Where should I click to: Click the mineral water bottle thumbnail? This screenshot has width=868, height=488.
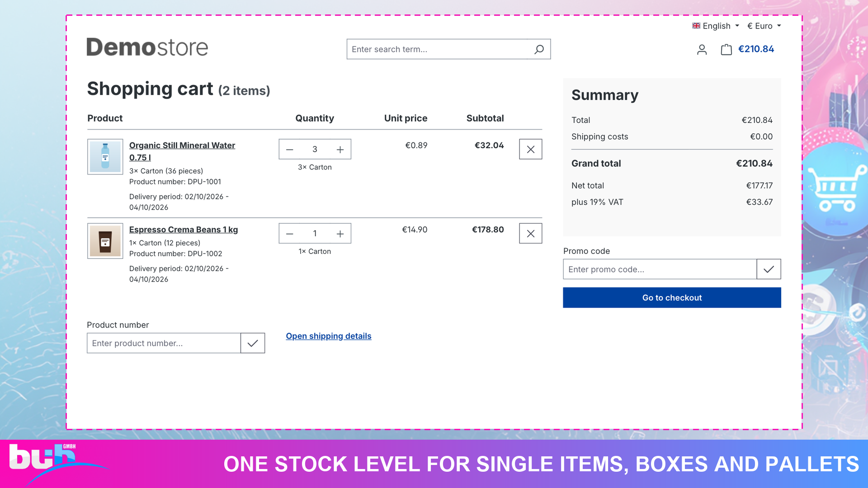point(105,157)
